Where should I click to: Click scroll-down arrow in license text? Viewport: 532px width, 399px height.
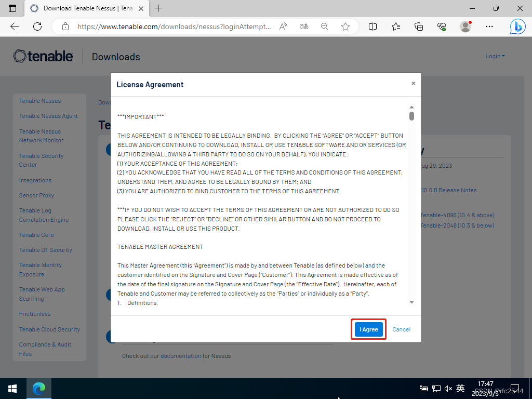(x=411, y=302)
